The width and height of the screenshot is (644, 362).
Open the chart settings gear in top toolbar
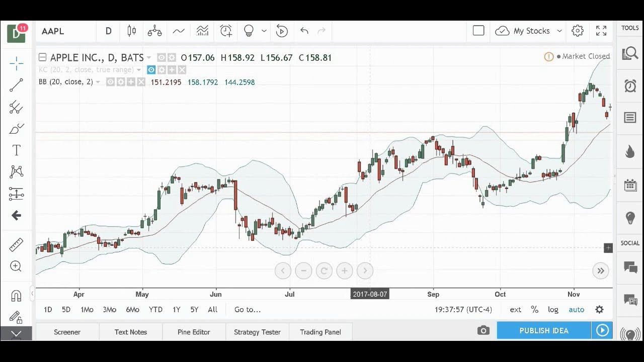click(578, 31)
